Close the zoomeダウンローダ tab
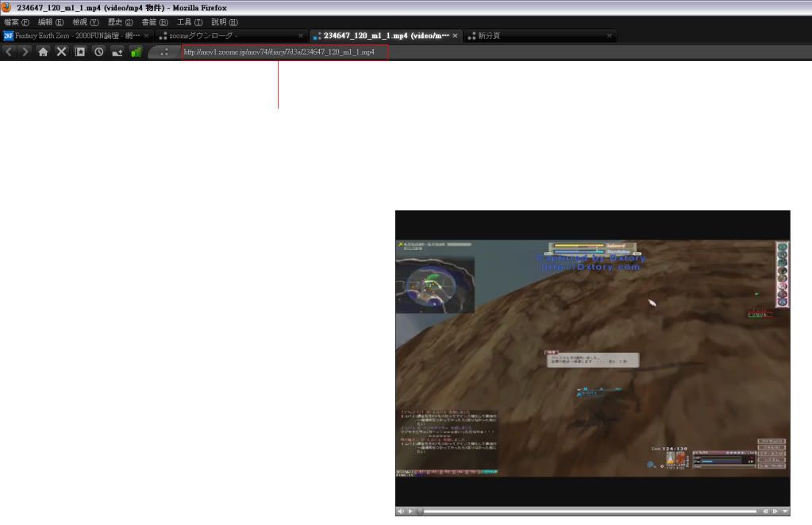The width and height of the screenshot is (812, 525). pyautogui.click(x=300, y=36)
